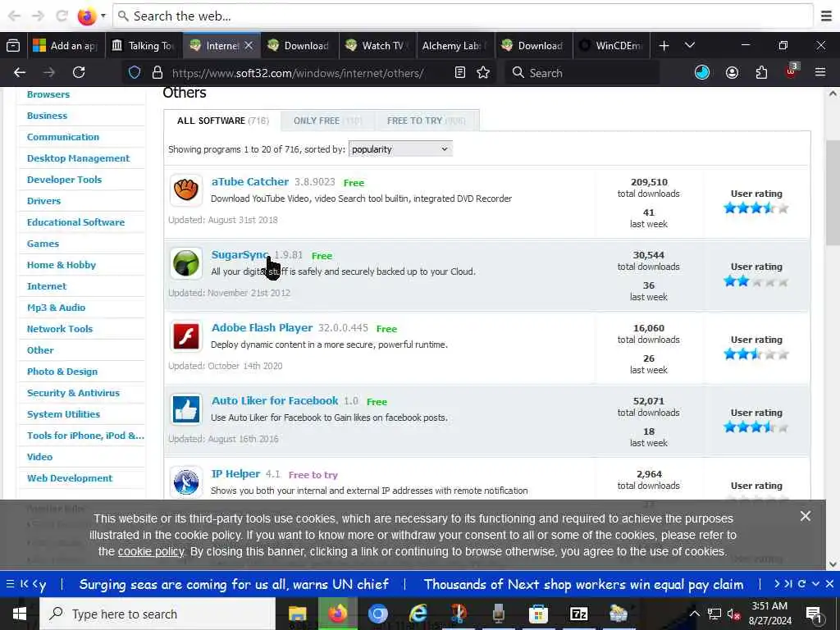
Task: Open the aTube Catcher title link
Action: tap(249, 181)
